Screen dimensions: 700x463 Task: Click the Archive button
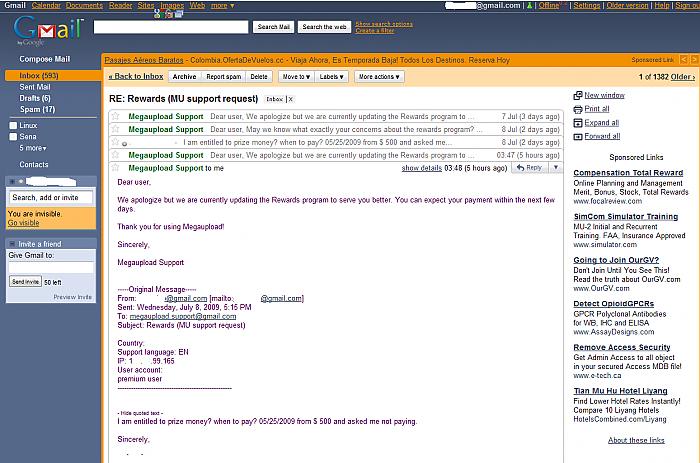pyautogui.click(x=184, y=76)
